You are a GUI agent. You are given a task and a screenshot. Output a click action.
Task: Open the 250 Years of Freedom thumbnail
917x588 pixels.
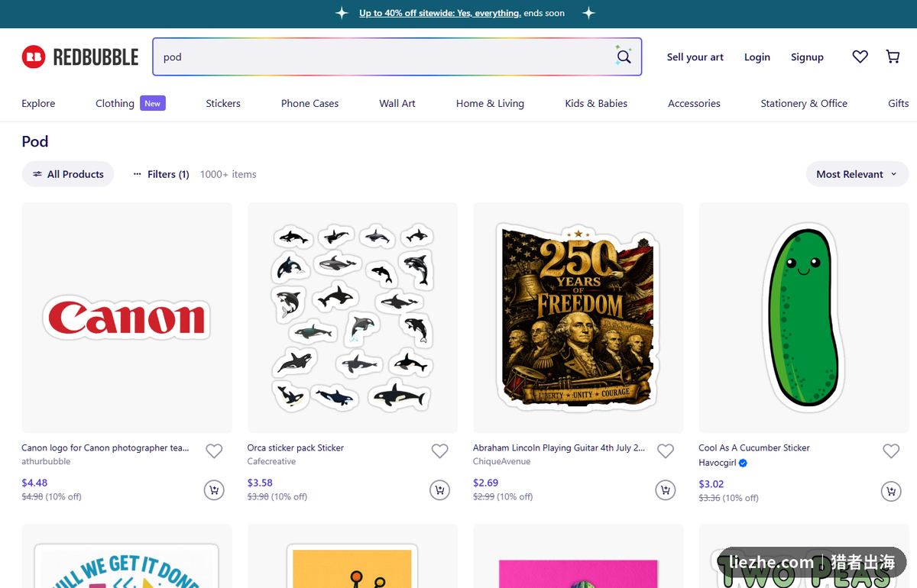point(578,318)
